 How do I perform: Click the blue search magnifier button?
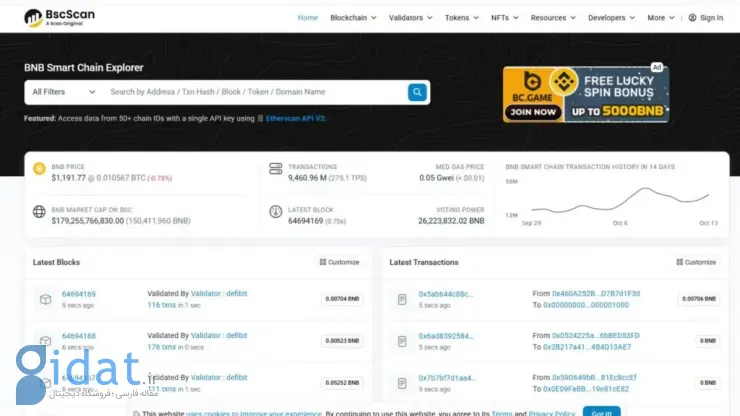click(417, 92)
